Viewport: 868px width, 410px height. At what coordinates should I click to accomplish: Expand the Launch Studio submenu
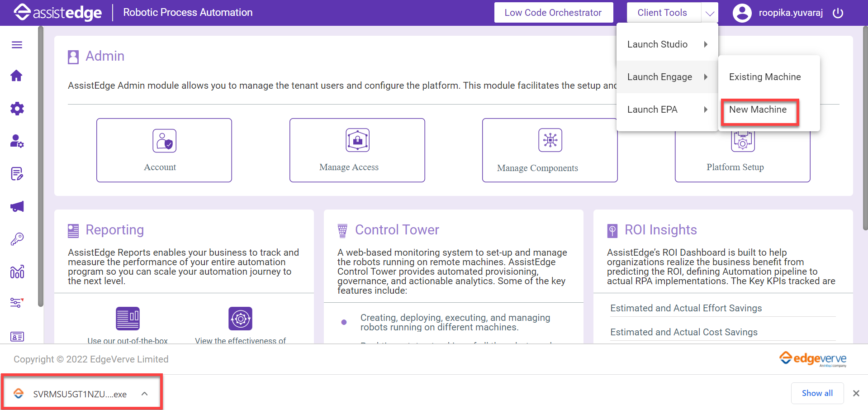667,44
